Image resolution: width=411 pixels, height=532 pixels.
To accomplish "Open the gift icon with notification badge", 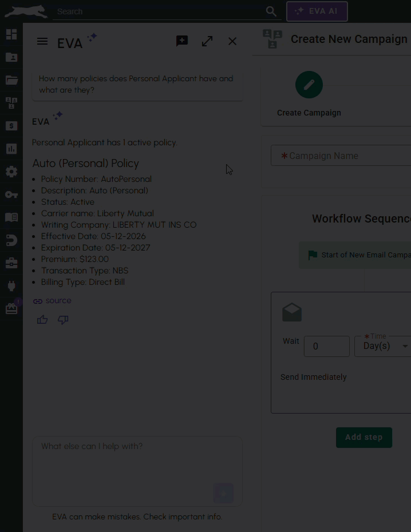I will pos(11,308).
